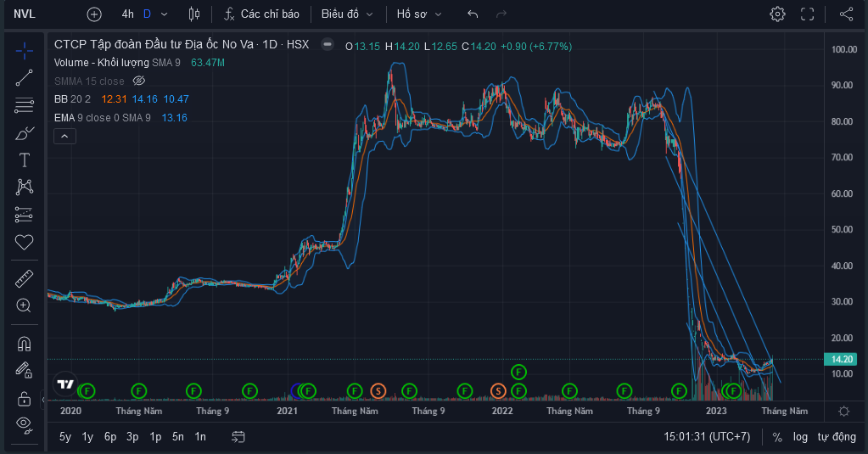Open timezone menu 15:01:31 (UTC+7)
Screen dimensions: 868x454
coord(707,437)
